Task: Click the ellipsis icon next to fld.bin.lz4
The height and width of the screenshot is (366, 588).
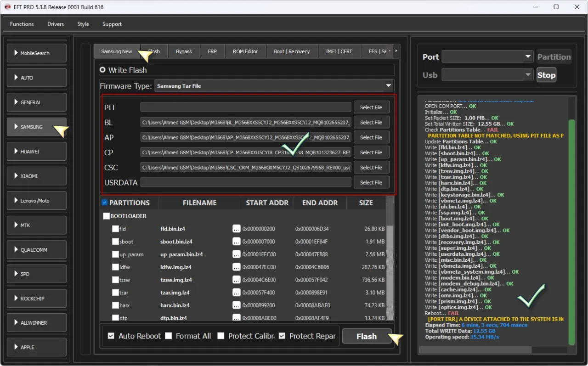Action: tap(236, 229)
